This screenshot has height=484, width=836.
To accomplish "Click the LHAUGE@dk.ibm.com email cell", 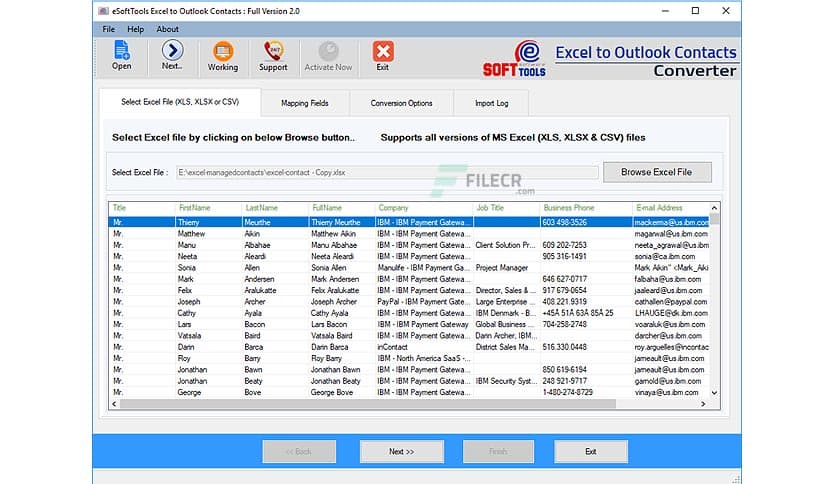I will (x=671, y=313).
